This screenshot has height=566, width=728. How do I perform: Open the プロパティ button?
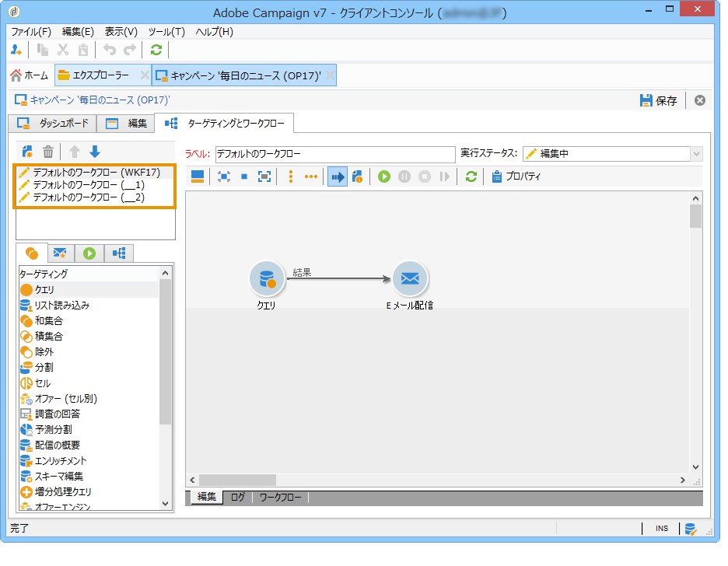[x=516, y=176]
